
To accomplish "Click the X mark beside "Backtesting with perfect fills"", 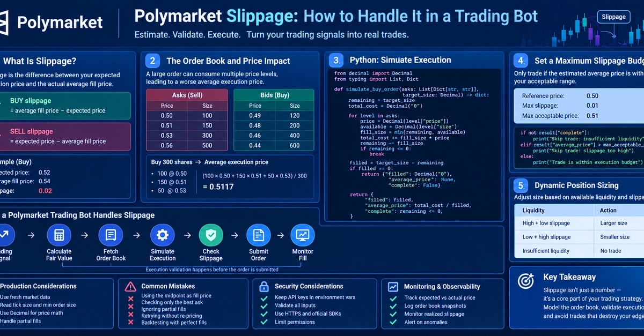I will click(130, 323).
